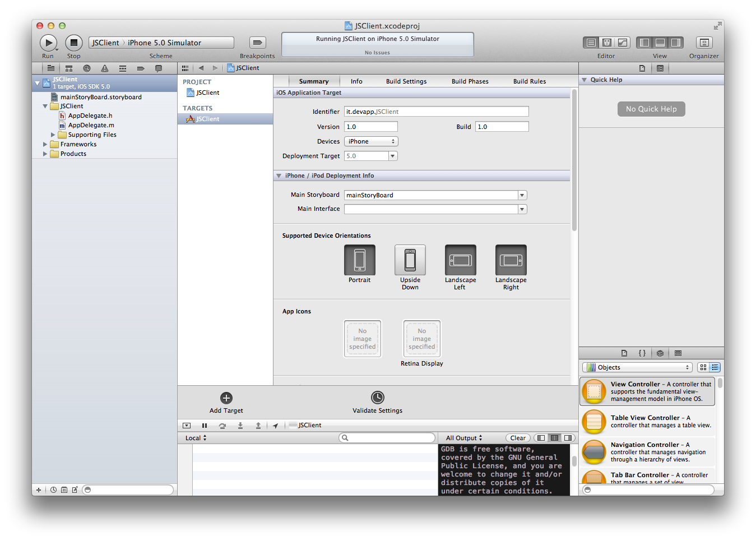Add a new target
This screenshot has height=540, width=756.
(226, 398)
